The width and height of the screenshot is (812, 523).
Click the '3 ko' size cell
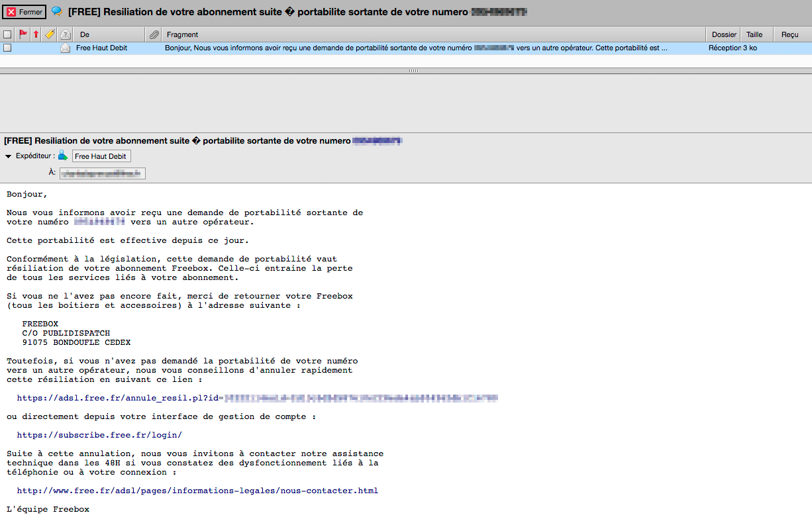tap(750, 48)
